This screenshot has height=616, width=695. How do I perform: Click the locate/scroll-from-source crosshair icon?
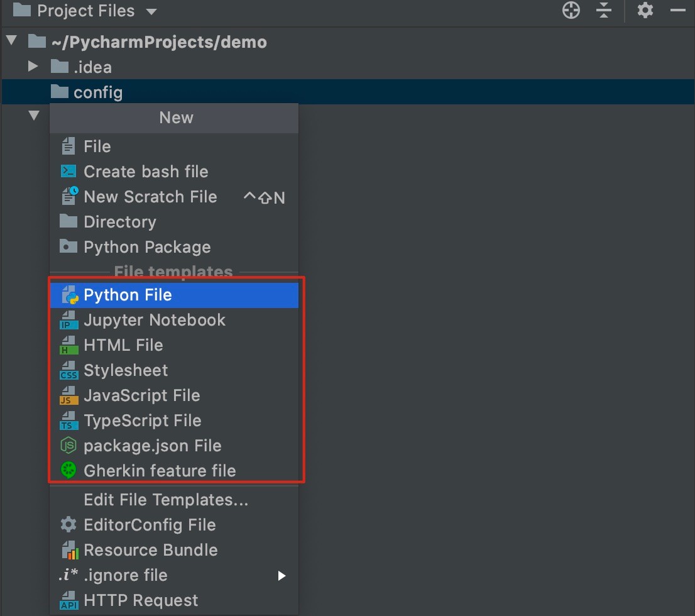pyautogui.click(x=571, y=10)
